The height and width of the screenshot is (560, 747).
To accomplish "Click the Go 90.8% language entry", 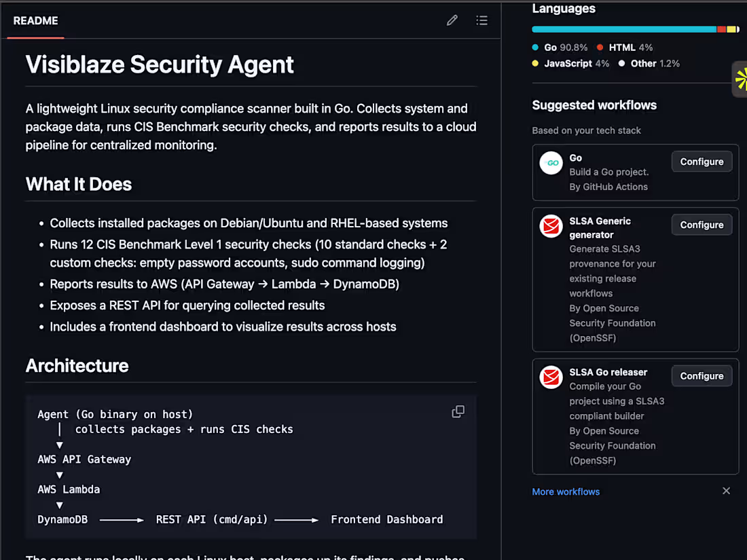I will (560, 48).
